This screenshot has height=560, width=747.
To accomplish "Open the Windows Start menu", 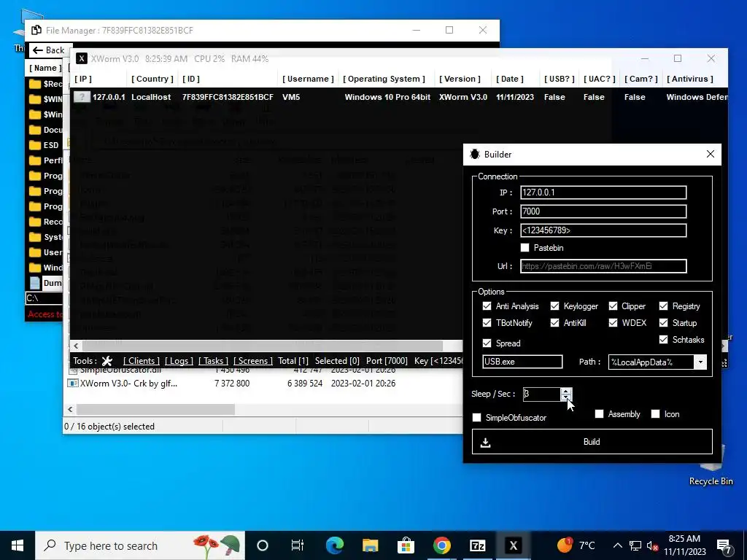I will point(18,545).
